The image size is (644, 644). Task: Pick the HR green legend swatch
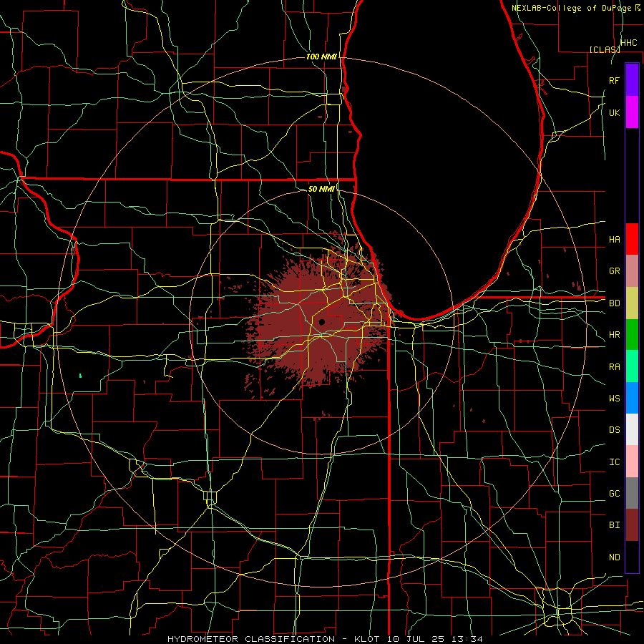click(x=632, y=335)
